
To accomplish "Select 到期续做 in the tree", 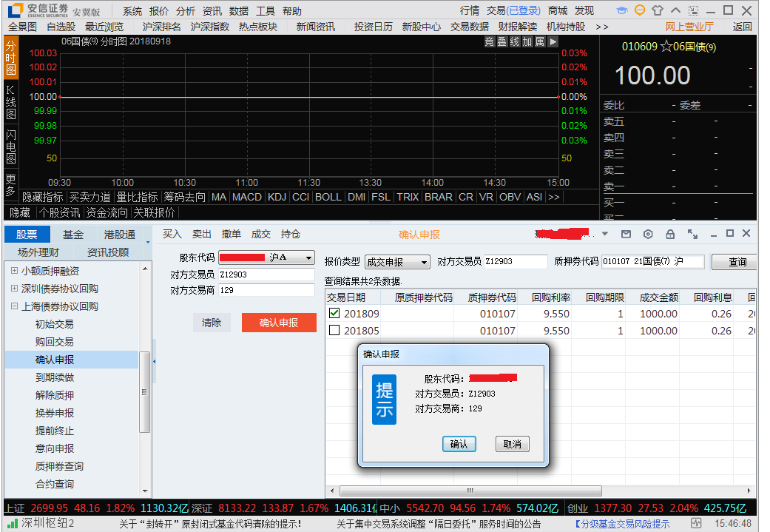I will pyautogui.click(x=55, y=377).
